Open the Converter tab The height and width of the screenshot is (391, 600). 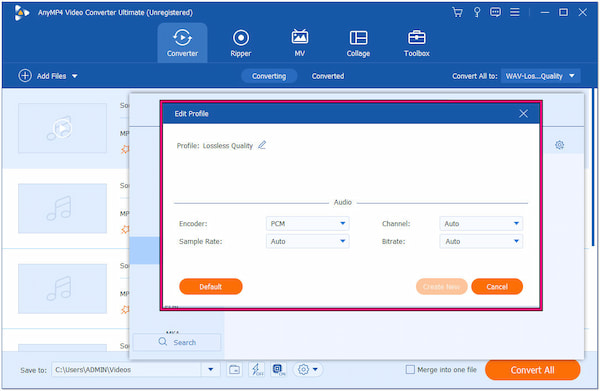point(182,43)
